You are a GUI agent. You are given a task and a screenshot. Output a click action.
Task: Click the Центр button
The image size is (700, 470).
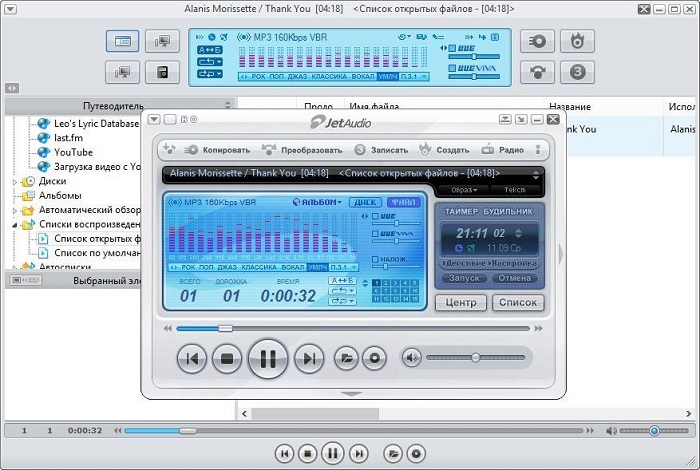click(x=461, y=303)
